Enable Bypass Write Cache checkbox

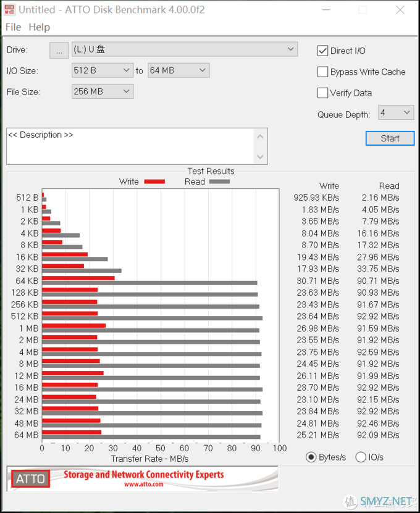322,72
